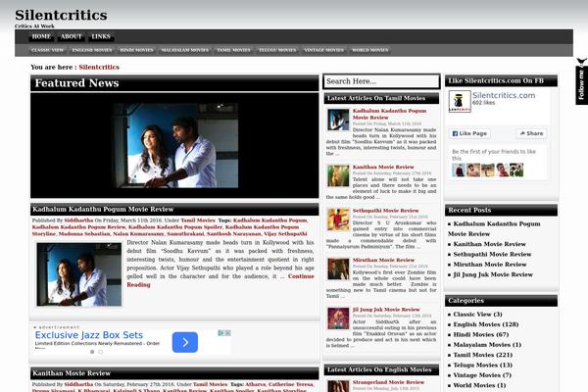Click the Facebook Like Page button

pos(469,133)
